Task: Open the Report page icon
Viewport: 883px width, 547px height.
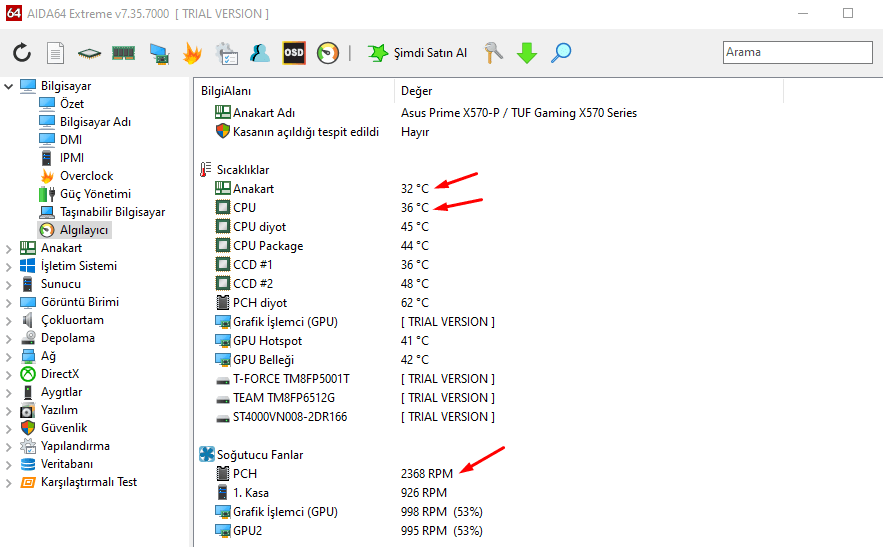Action: [56, 53]
